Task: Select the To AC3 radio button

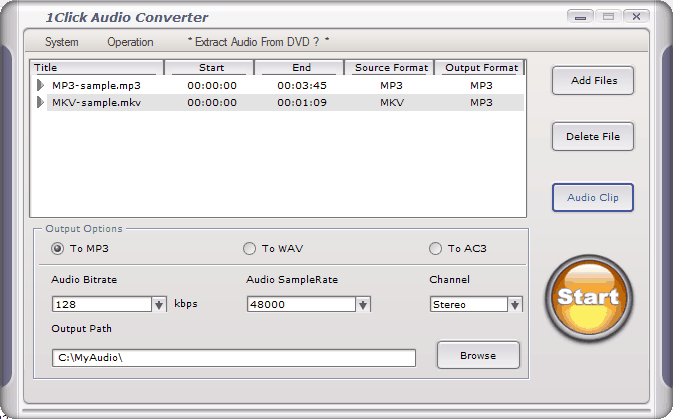Action: point(435,249)
